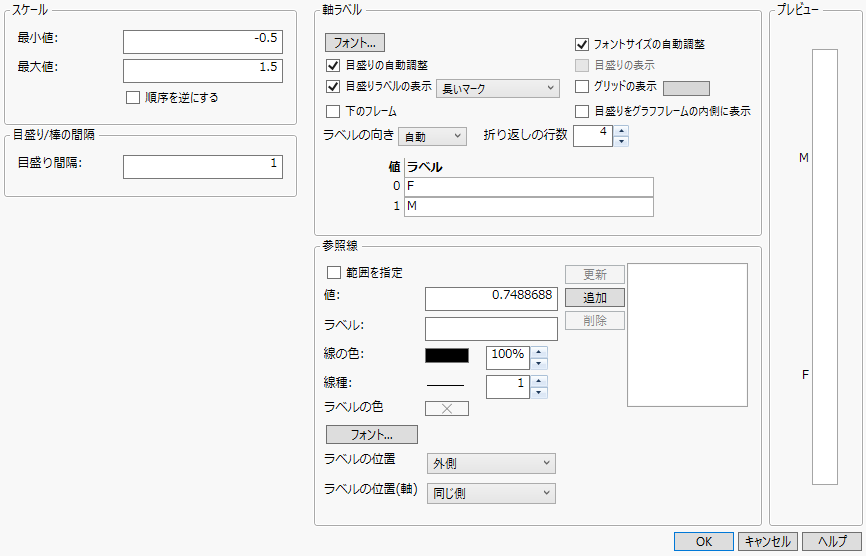Image resolution: width=866 pixels, height=556 pixels.
Task: Click the 目盛り間隔 input field
Action: tap(203, 167)
